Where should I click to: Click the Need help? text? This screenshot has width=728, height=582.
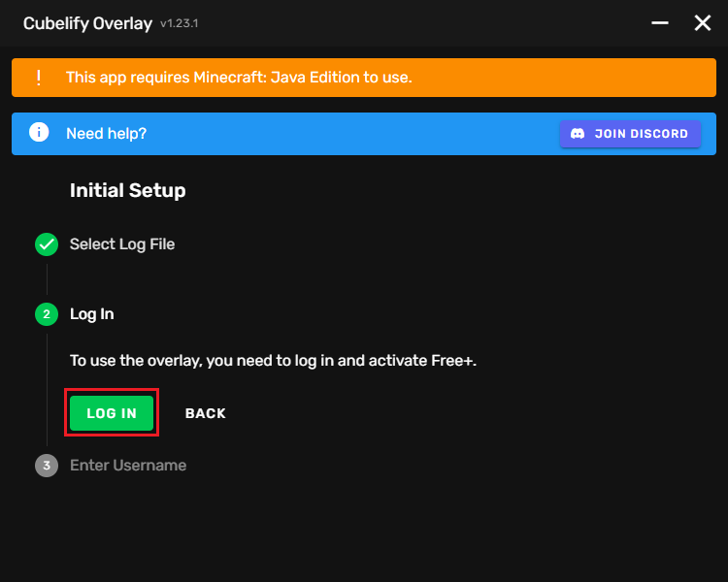(106, 133)
